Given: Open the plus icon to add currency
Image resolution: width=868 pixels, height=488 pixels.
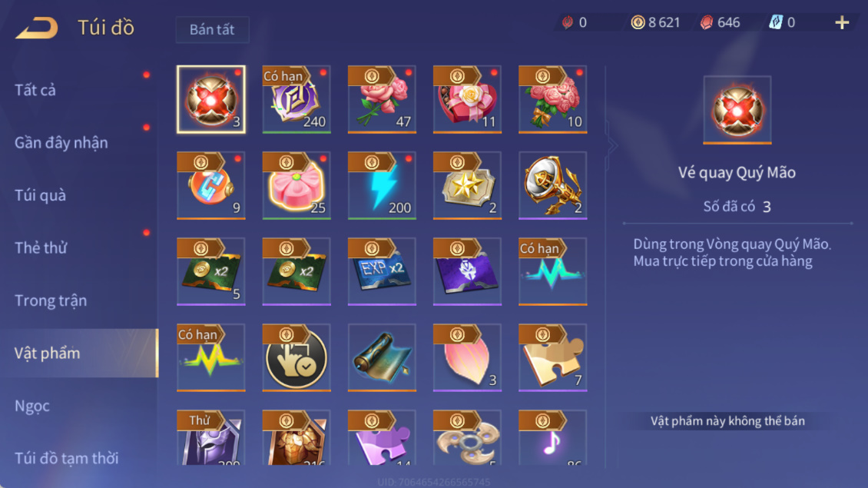Looking at the screenshot, I should [841, 23].
